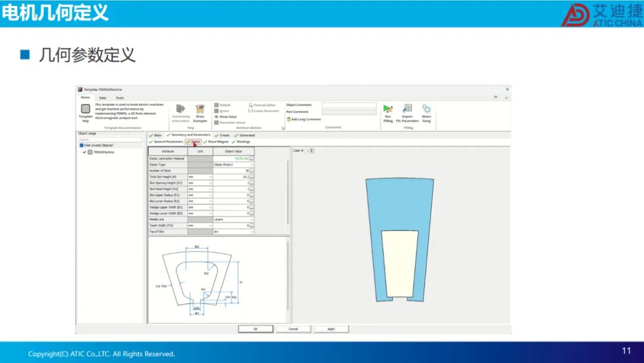This screenshot has width=644, height=363.
Task: Click the Default attribute ability icon
Action: (216, 105)
